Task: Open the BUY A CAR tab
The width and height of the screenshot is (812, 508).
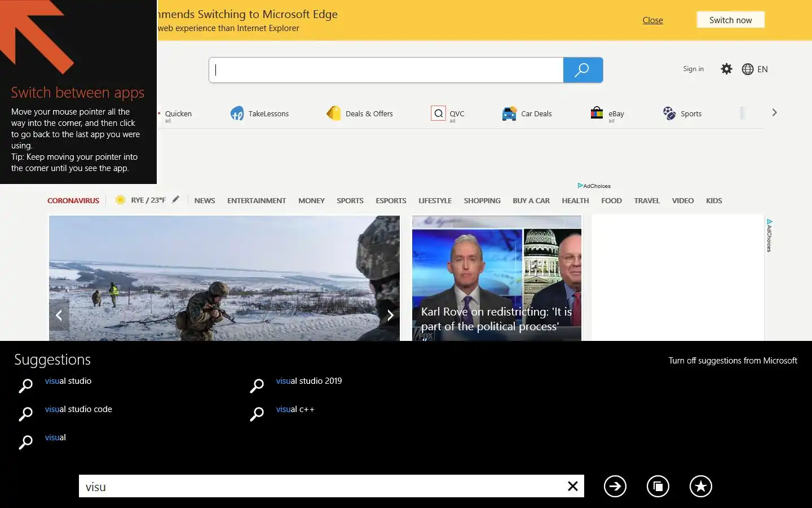Action: click(x=531, y=200)
